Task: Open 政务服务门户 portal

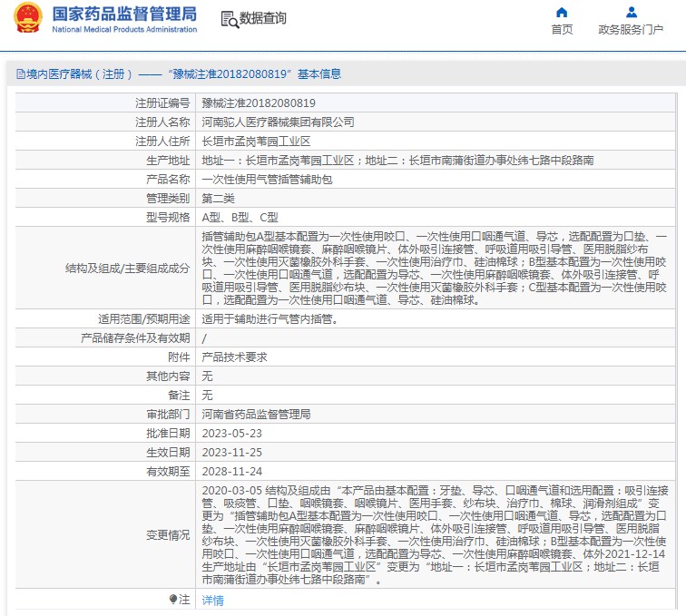Action: click(631, 29)
